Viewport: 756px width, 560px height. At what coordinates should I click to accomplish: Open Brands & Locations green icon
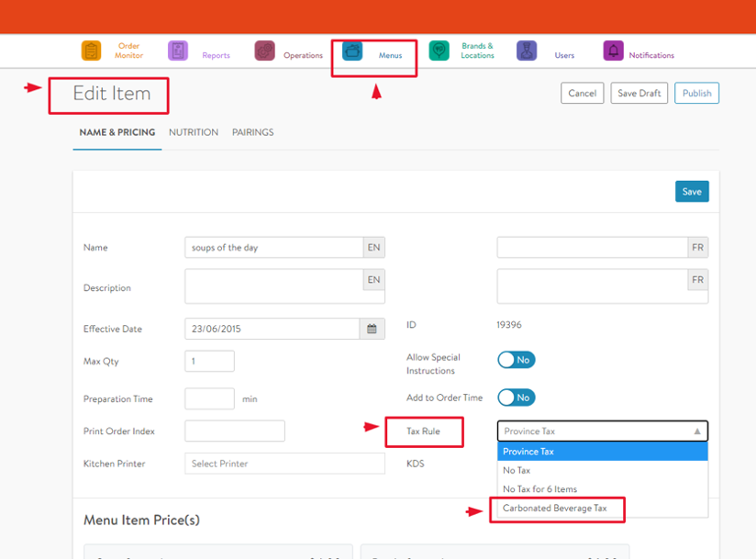439,51
